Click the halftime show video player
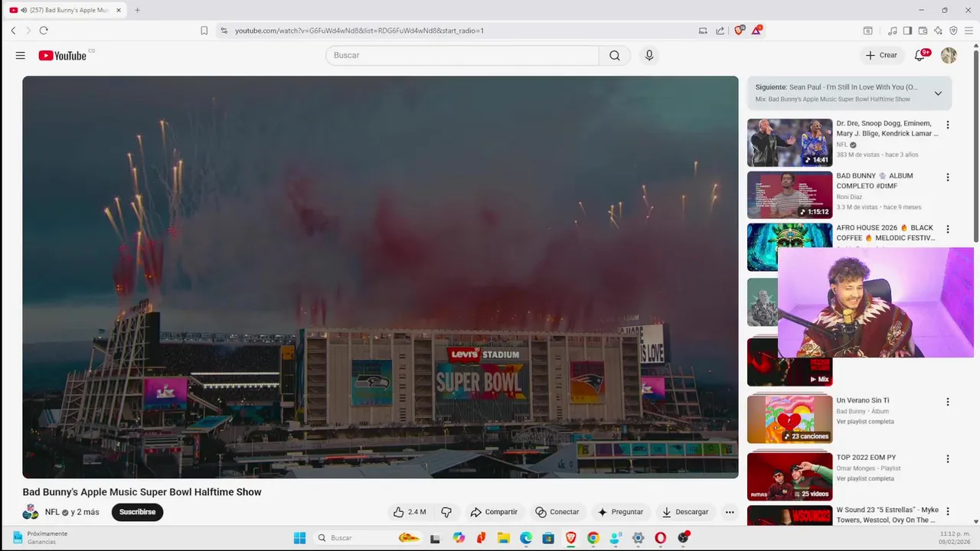Image resolution: width=980 pixels, height=551 pixels. point(381,277)
